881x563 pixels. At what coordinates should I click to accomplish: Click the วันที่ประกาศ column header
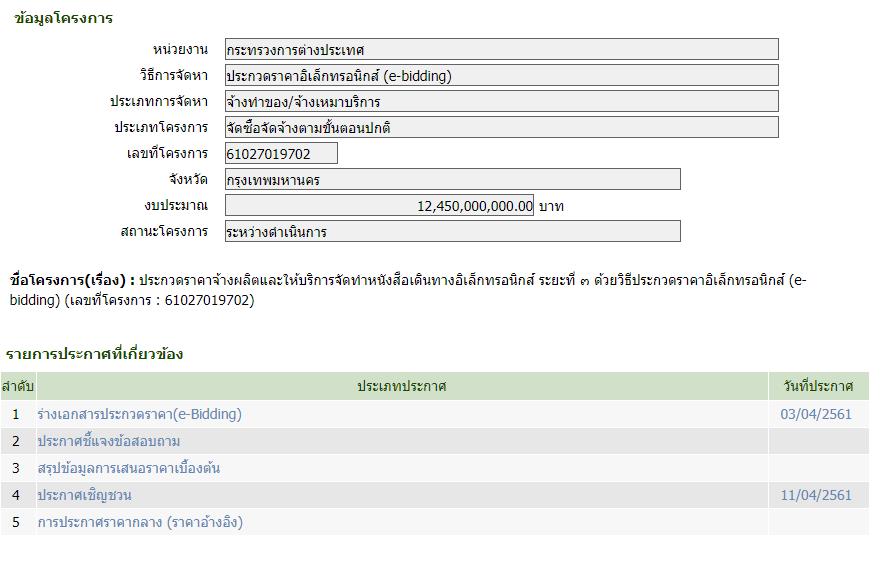coord(818,386)
